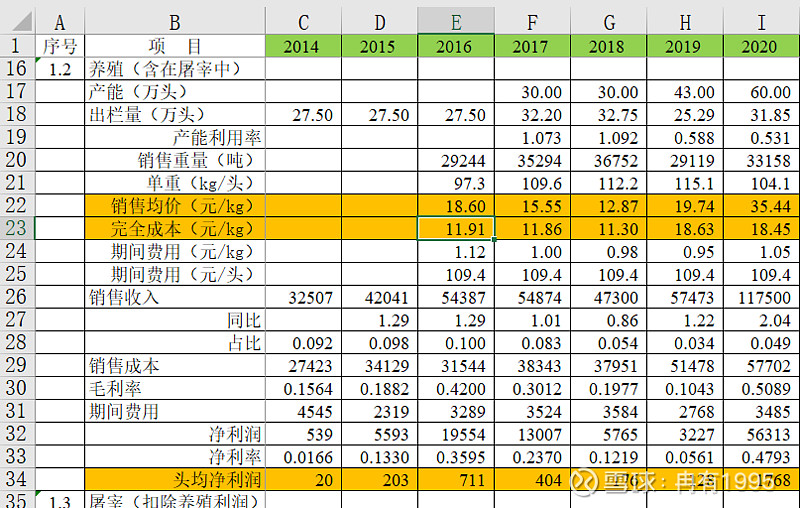The width and height of the screenshot is (800, 508).
Task: Select row 34 header
Action: coord(17,479)
